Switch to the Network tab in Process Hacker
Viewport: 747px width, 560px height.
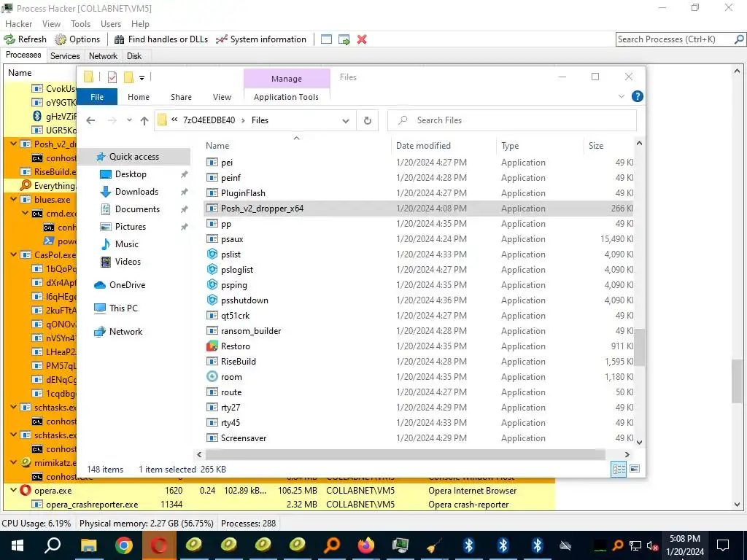click(x=103, y=55)
